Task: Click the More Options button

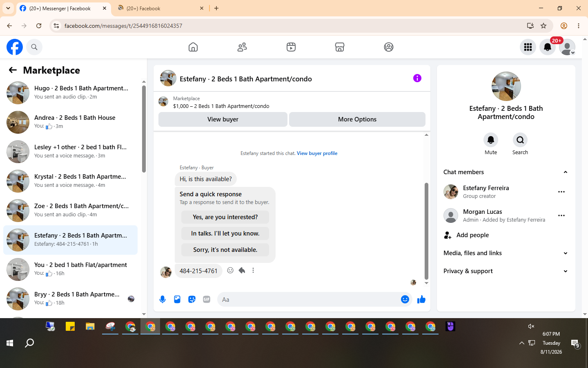Action: (357, 119)
